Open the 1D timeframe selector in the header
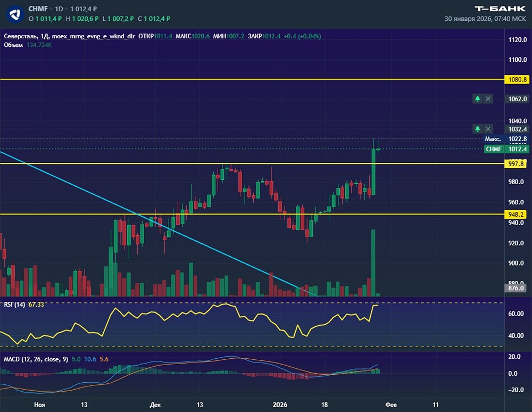This screenshot has height=412, width=532. [x=59, y=9]
